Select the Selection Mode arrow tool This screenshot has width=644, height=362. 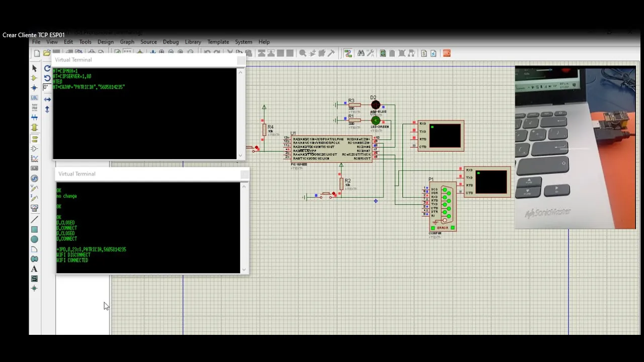[34, 68]
